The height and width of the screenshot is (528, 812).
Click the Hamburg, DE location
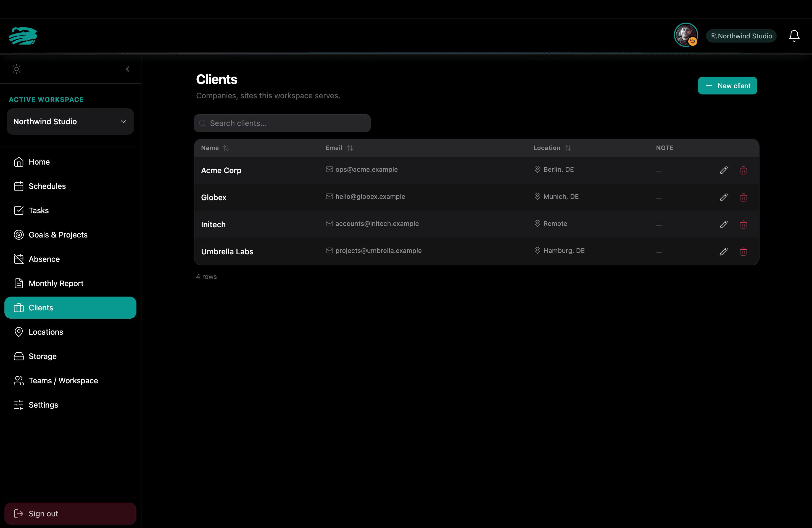(564, 250)
